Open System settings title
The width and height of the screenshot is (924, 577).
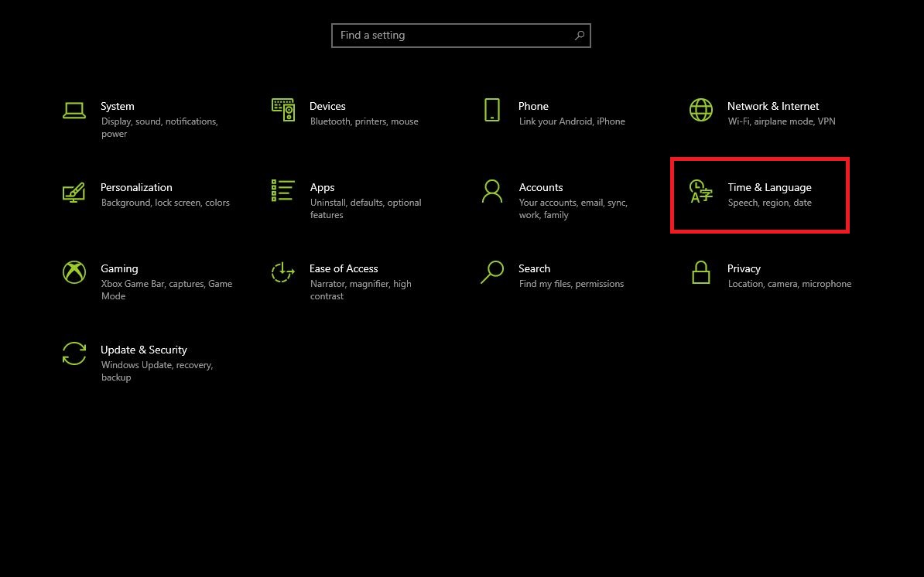[x=118, y=106]
